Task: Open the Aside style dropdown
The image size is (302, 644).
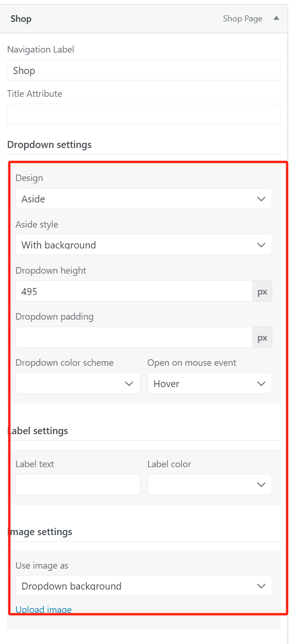Action: coord(143,245)
